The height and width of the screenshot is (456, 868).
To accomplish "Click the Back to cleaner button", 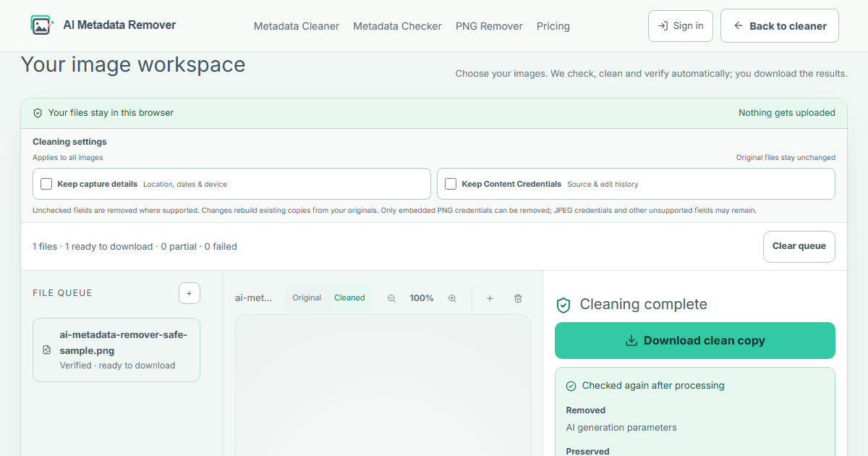I will tap(780, 26).
